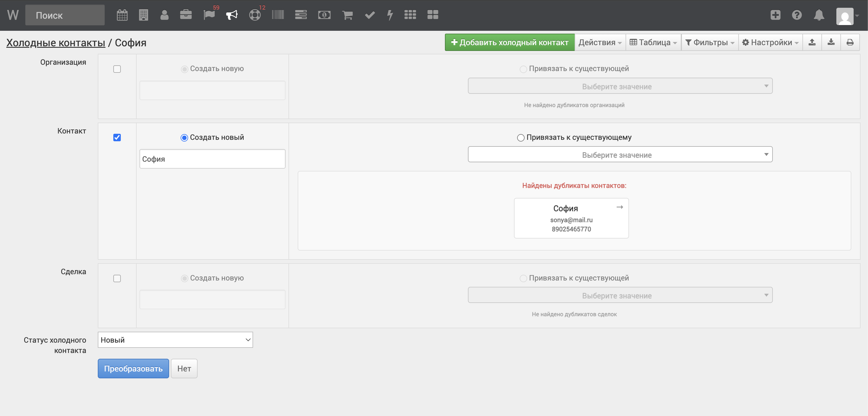868x416 pixels.
Task: Open the Настройки menu
Action: [770, 43]
